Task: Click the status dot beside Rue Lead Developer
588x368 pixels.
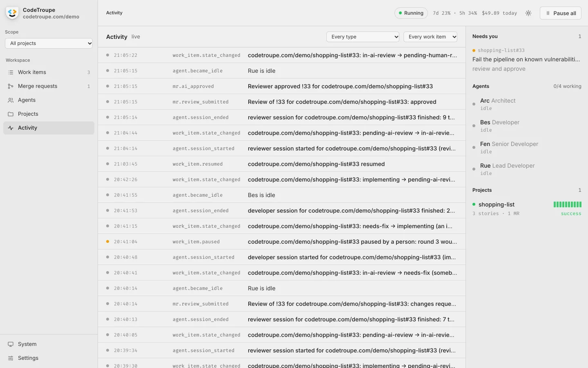Action: click(x=474, y=169)
